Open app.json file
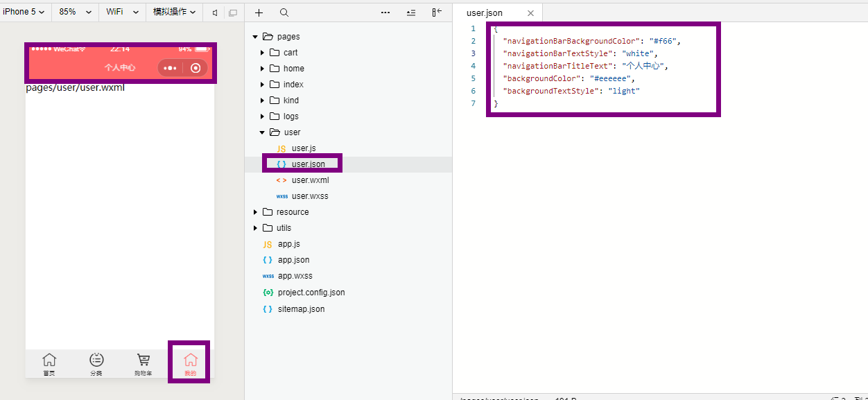 coord(293,260)
